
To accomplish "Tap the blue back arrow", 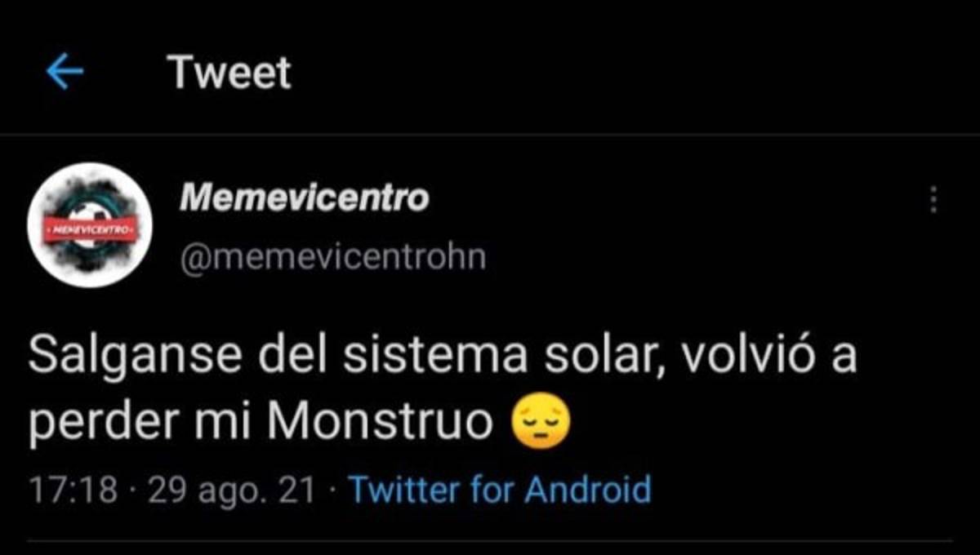I will click(x=65, y=73).
